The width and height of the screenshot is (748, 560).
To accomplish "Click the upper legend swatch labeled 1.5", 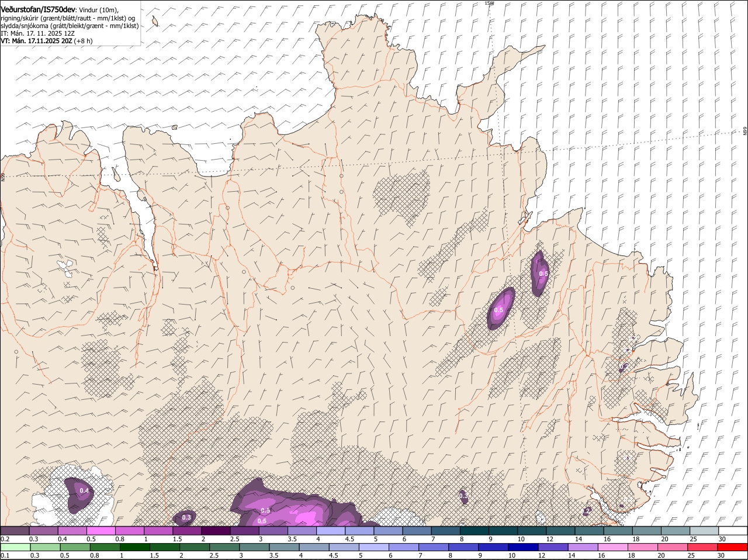I will 187,531.
